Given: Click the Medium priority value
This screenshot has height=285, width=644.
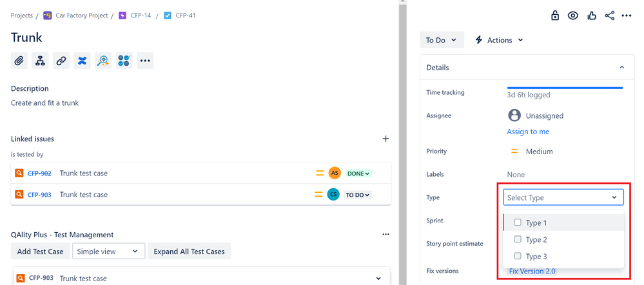Looking at the screenshot, I should point(540,151).
